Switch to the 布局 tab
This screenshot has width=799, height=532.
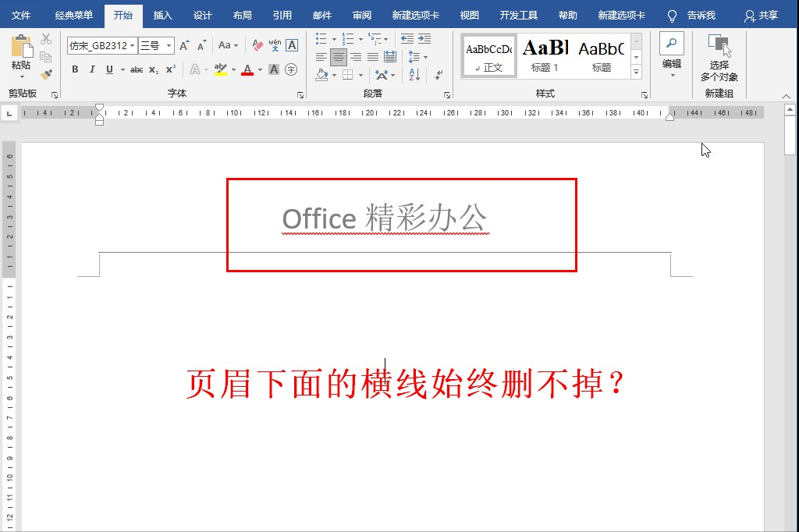[242, 16]
